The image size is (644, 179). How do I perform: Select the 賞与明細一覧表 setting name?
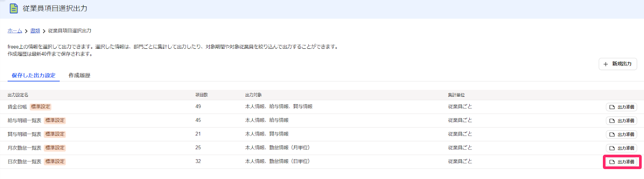pos(25,134)
